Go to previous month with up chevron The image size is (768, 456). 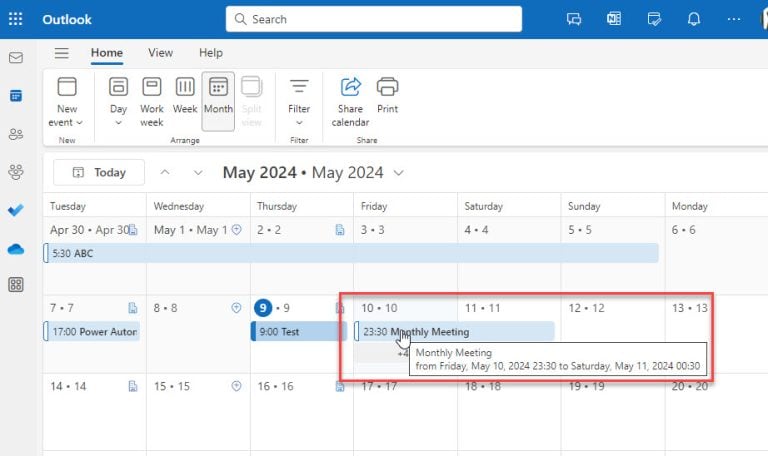(x=165, y=172)
